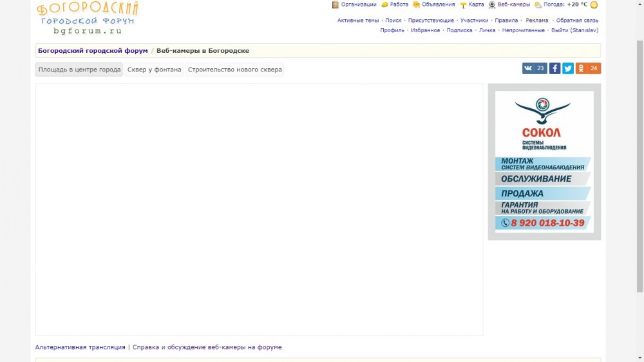Click the Веб-камеры webcam icon

[x=492, y=5]
